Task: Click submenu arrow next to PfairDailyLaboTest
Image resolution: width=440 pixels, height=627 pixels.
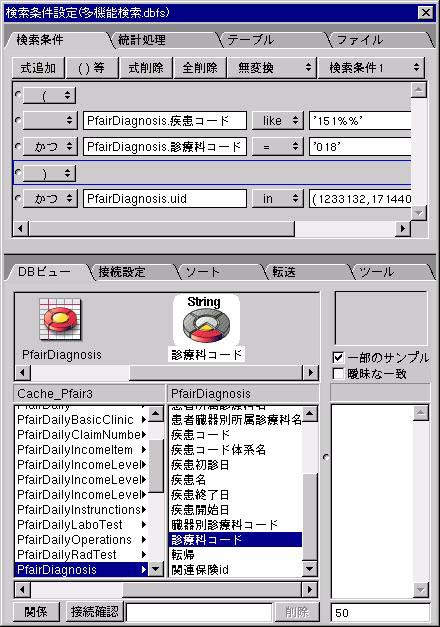Action: coord(144,525)
